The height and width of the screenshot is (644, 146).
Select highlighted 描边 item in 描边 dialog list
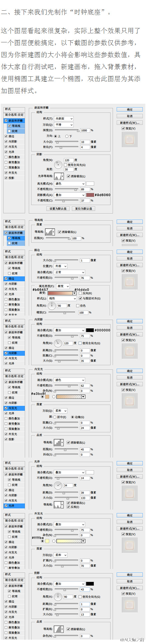click(14, 278)
